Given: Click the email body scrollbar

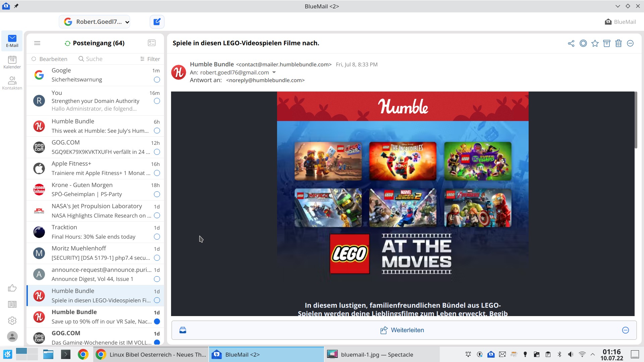Looking at the screenshot, I should (636, 120).
